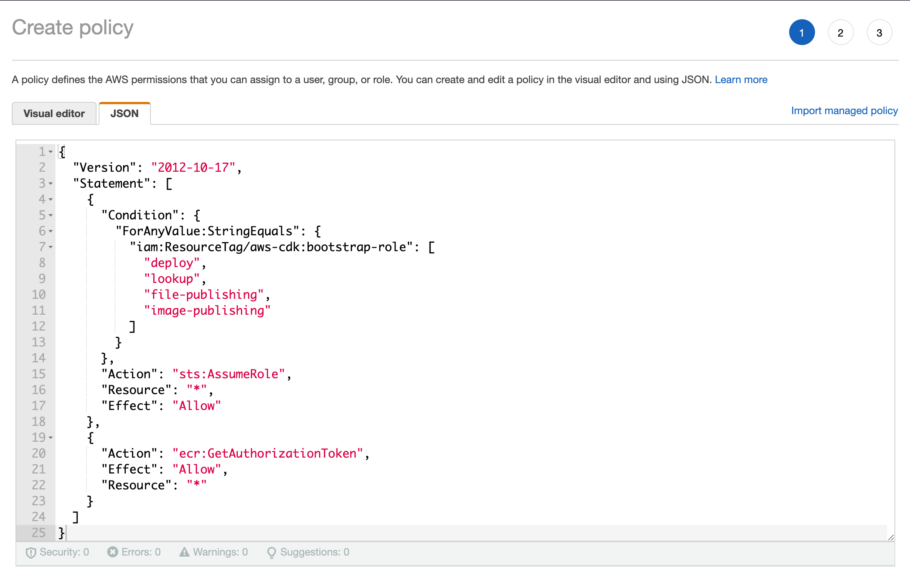Click the "lookup" string on line 9
Screen dimensions: 910x588
172,279
